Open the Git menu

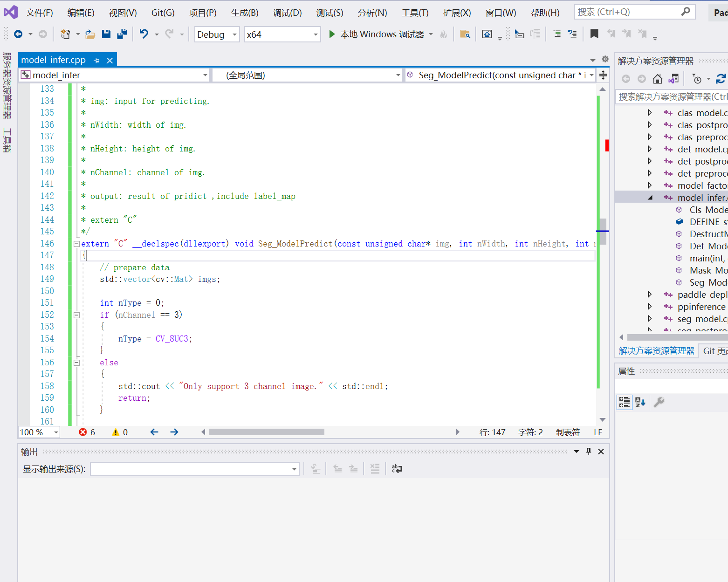163,13
